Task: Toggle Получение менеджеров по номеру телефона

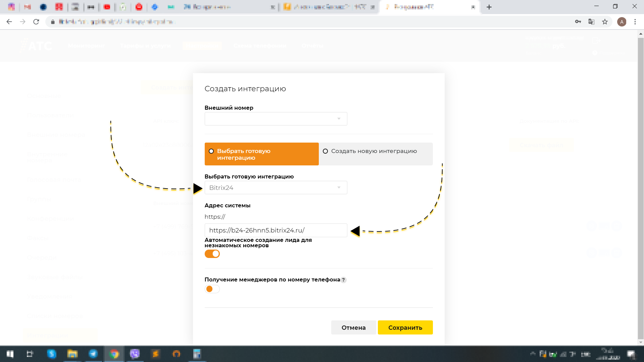Action: click(212, 289)
